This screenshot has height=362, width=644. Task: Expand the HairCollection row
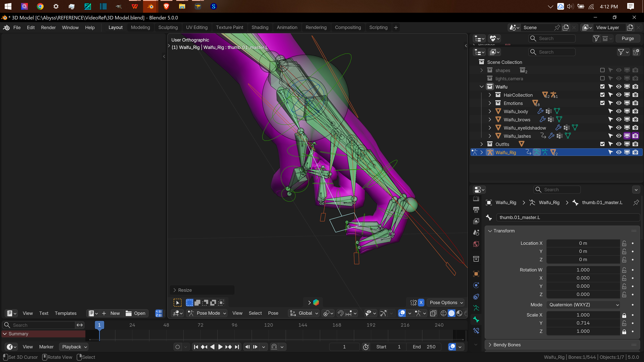click(490, 95)
